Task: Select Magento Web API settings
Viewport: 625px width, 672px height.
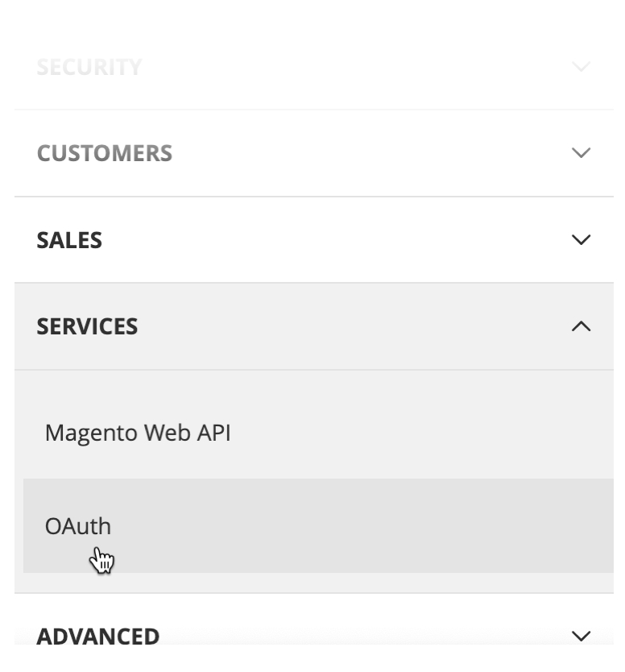Action: pos(138,433)
